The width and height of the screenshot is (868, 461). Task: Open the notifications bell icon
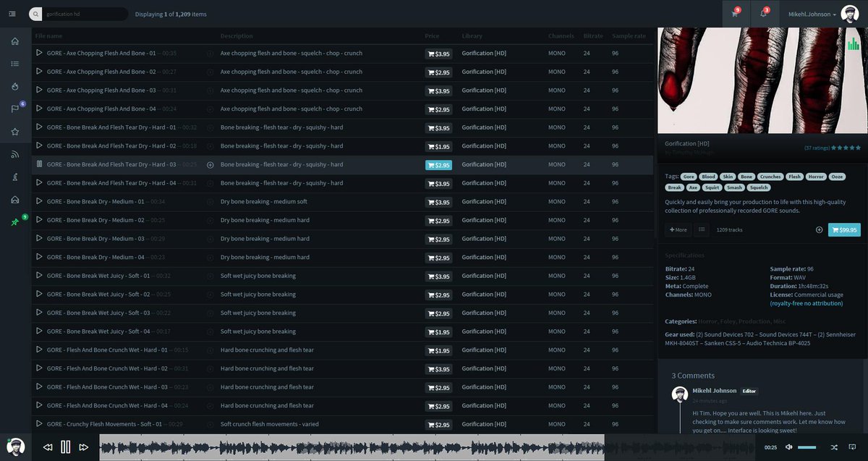tap(763, 14)
